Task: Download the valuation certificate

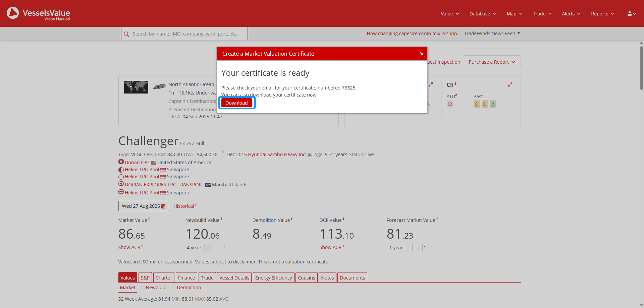Action: [236, 103]
